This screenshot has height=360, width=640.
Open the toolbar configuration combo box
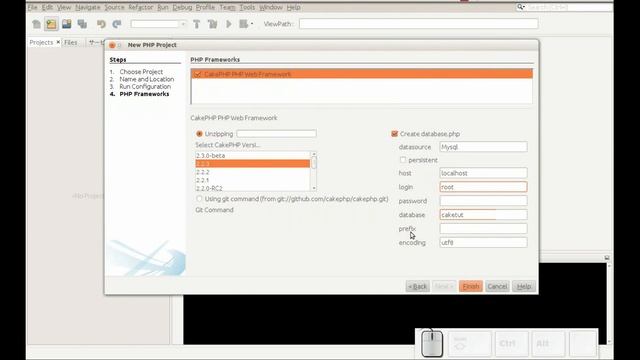tap(158, 24)
